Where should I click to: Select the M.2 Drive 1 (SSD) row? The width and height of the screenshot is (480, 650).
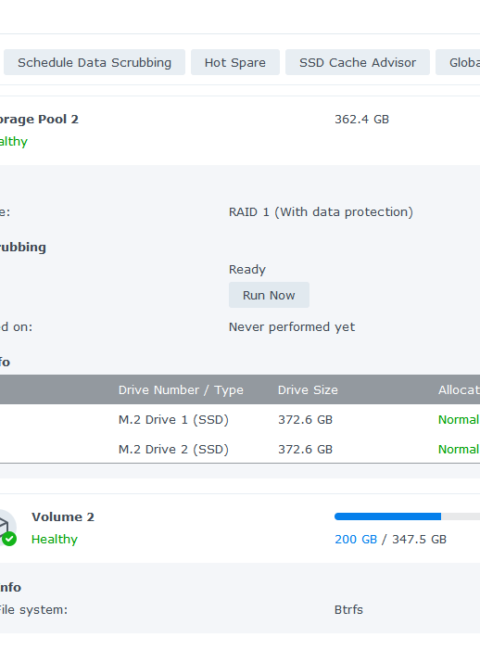click(240, 420)
